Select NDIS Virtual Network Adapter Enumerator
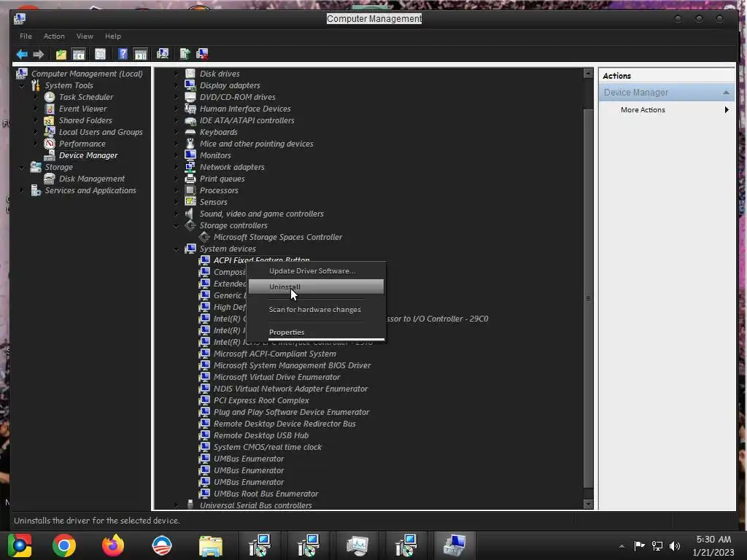Screen dimensions: 747x560 click(290, 389)
